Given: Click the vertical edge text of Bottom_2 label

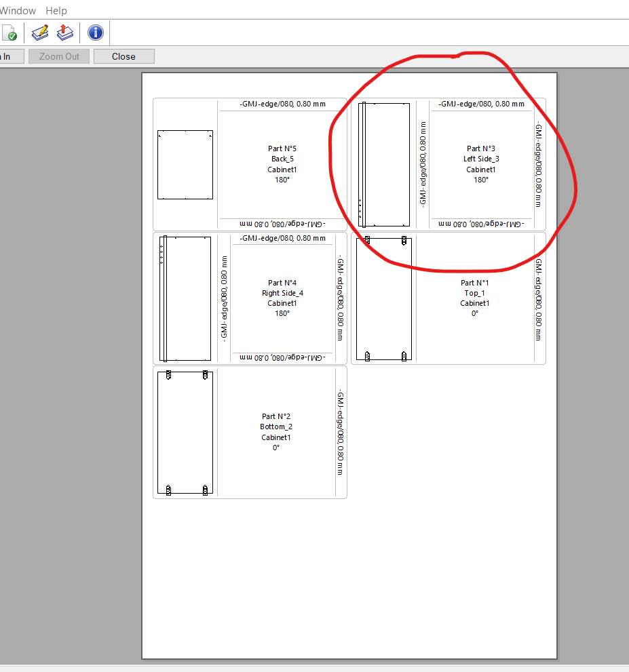Looking at the screenshot, I should click(340, 433).
